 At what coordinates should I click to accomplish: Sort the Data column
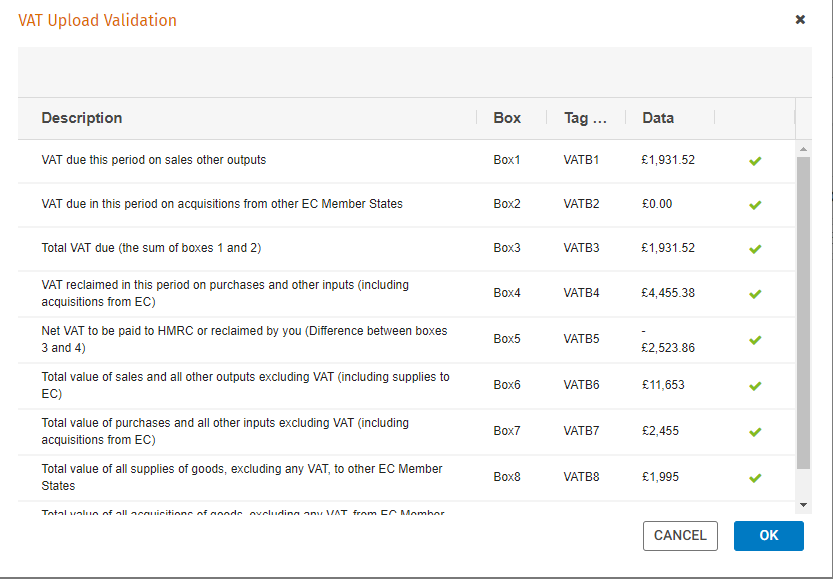tap(658, 118)
